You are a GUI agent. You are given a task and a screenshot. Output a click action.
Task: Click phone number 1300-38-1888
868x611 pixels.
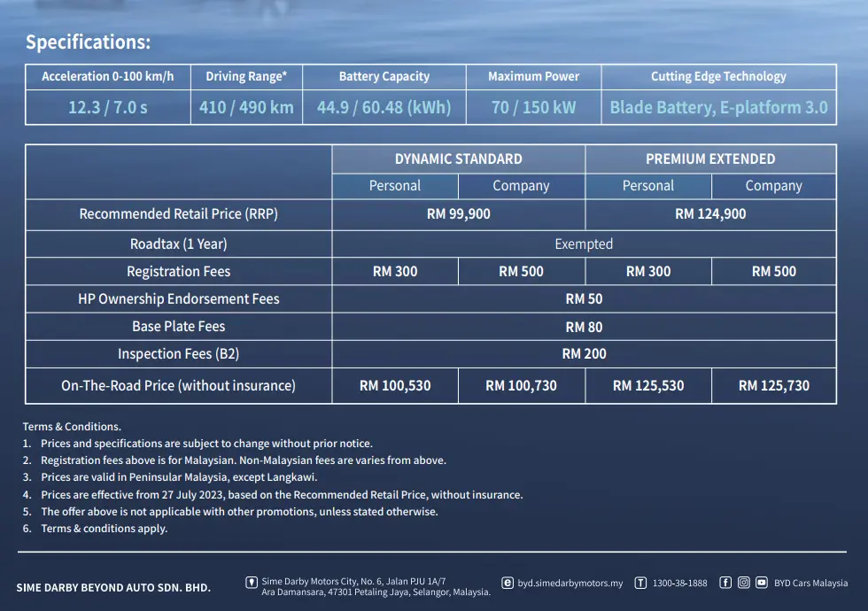(680, 584)
